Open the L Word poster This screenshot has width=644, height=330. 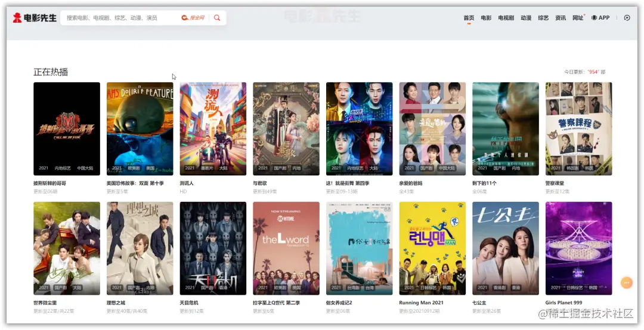point(286,248)
